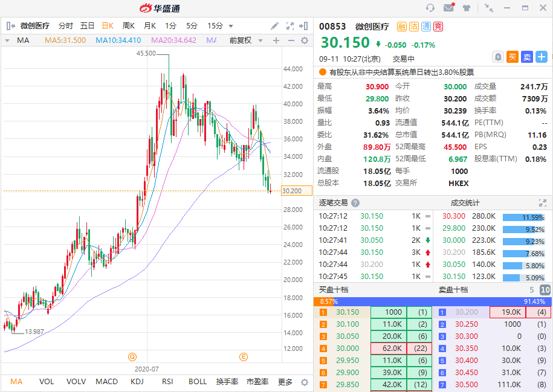Click the orange Buy (买) button
This screenshot has height=392, width=553.
(x=512, y=57)
